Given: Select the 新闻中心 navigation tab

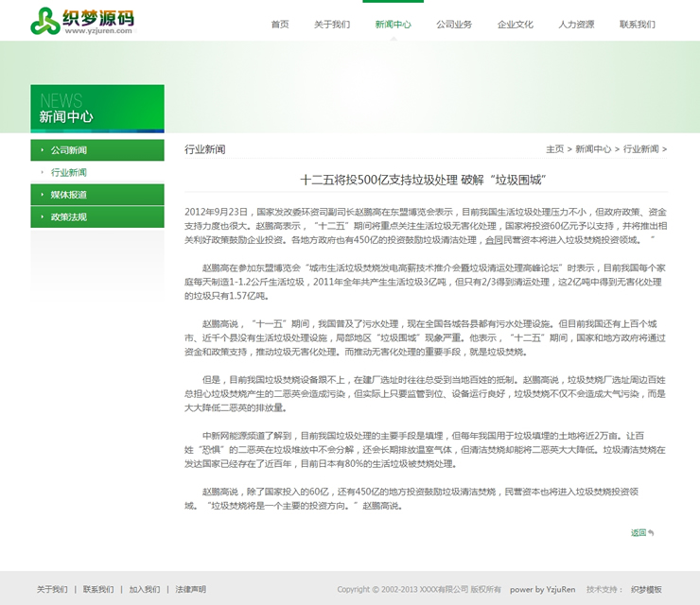Looking at the screenshot, I should (393, 25).
